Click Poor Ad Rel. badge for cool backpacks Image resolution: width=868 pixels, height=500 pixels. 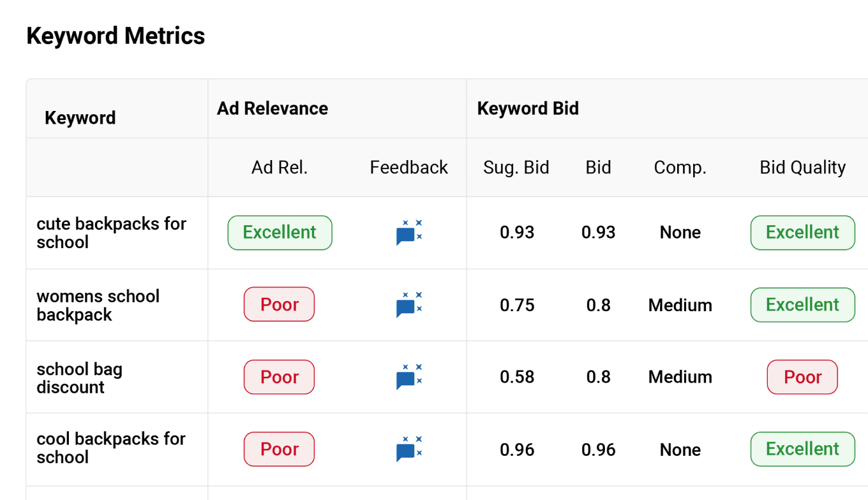point(279,449)
